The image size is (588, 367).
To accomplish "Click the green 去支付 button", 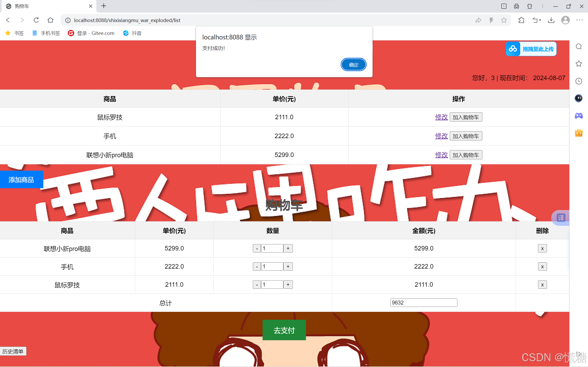I will pos(284,330).
